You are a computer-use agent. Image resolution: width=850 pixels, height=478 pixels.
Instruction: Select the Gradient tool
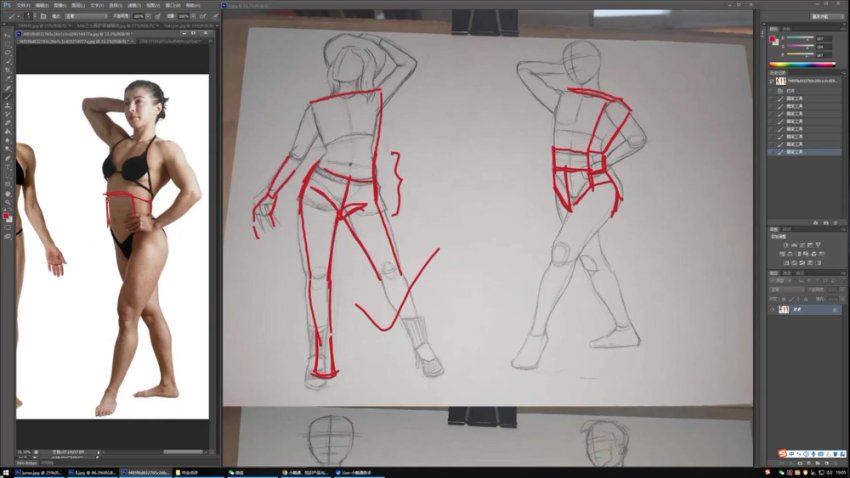[8, 132]
